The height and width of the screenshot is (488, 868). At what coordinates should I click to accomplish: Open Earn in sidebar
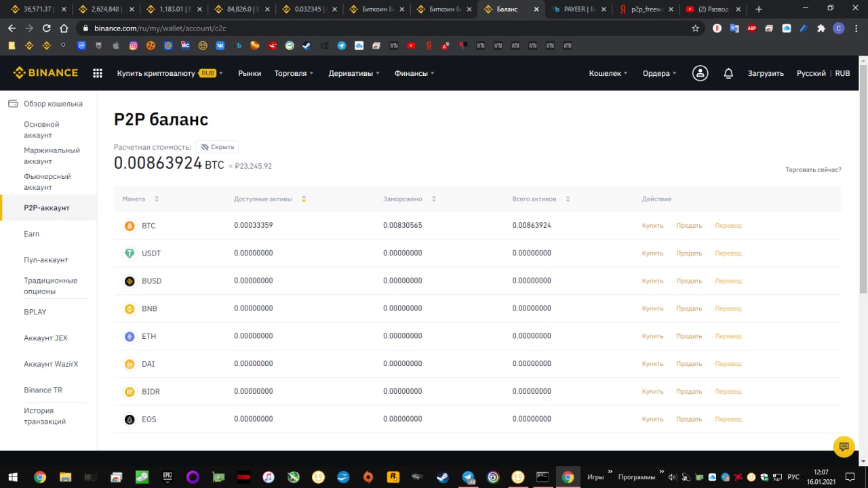[x=32, y=234]
